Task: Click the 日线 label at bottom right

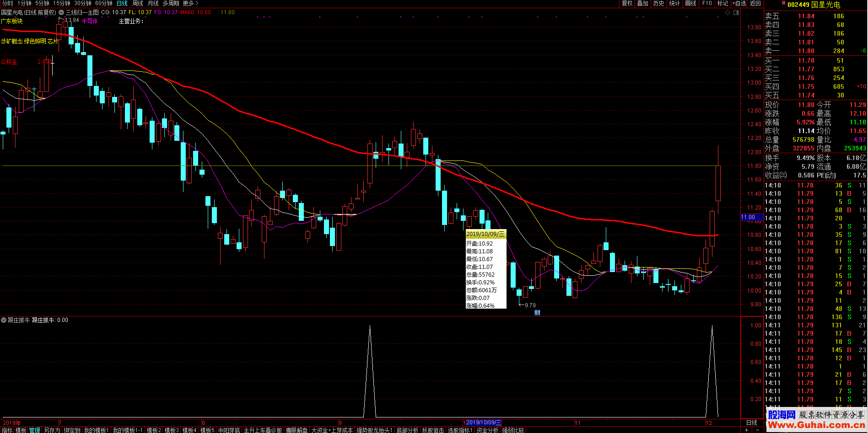Action: 752,422
